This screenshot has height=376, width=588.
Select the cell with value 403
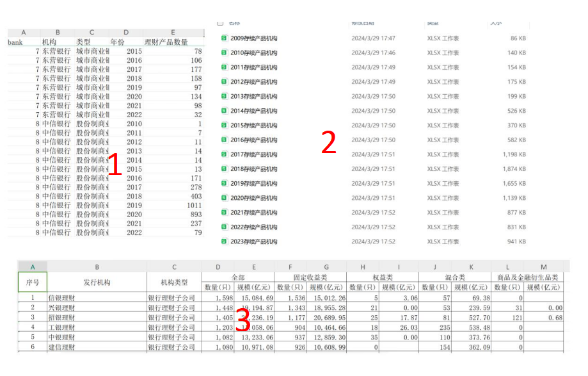[x=173, y=196]
